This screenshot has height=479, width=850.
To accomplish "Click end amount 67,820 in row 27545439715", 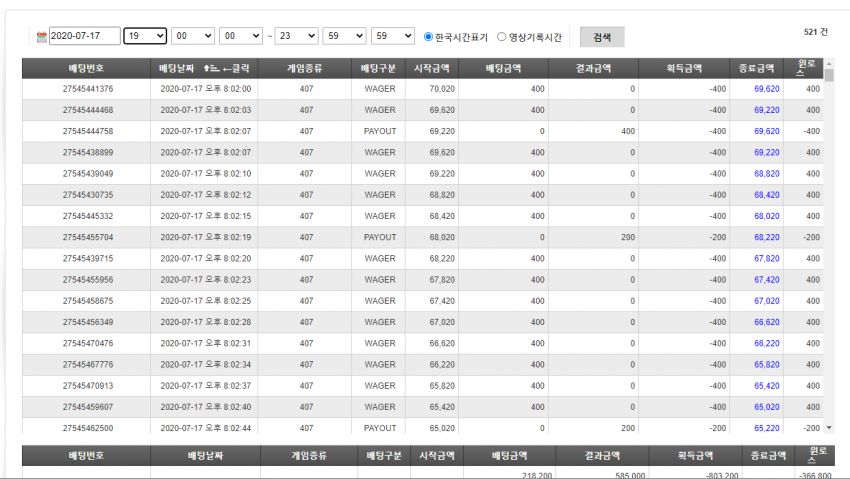I will (x=767, y=258).
